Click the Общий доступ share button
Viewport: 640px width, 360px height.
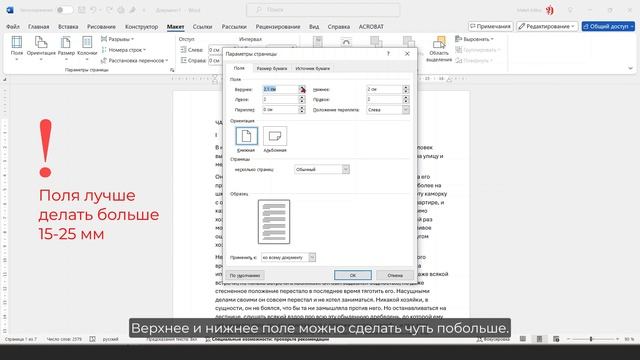tap(608, 26)
